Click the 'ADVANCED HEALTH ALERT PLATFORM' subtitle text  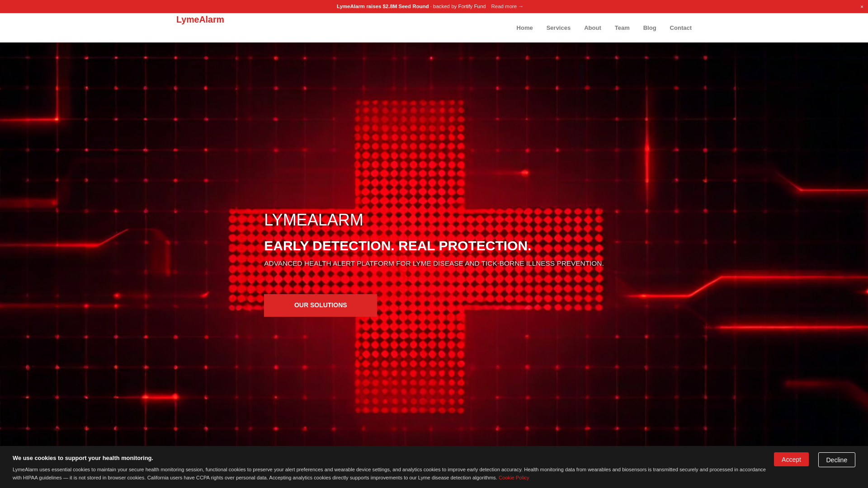click(434, 263)
